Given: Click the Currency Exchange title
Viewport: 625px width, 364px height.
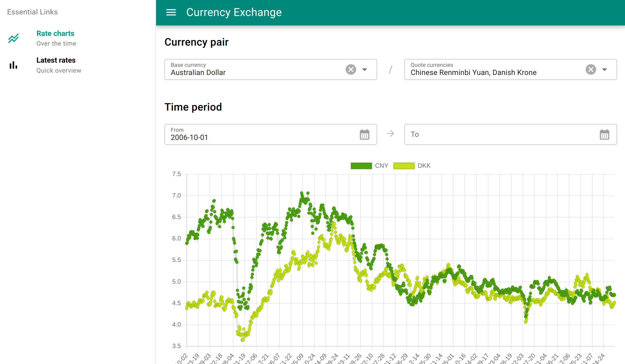Looking at the screenshot, I should point(234,12).
